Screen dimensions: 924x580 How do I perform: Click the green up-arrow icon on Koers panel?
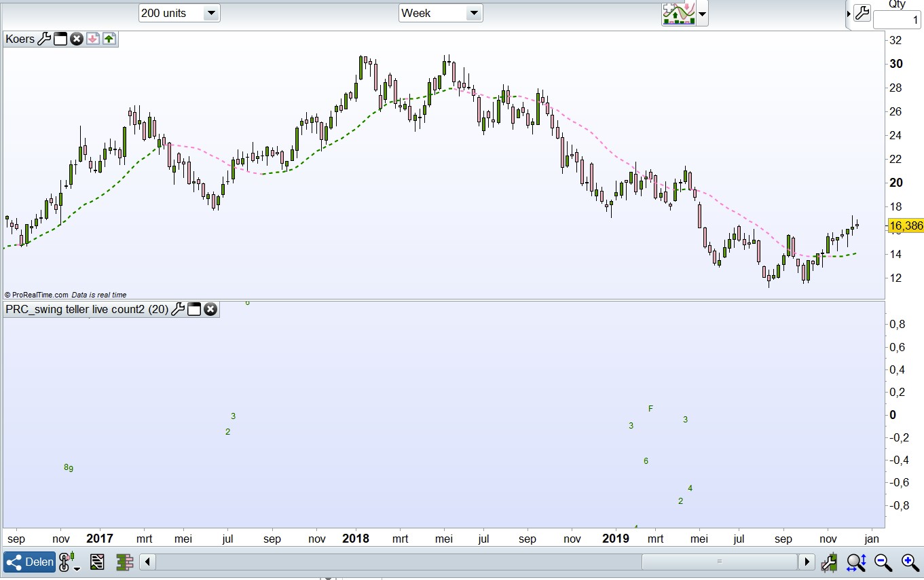tap(109, 39)
